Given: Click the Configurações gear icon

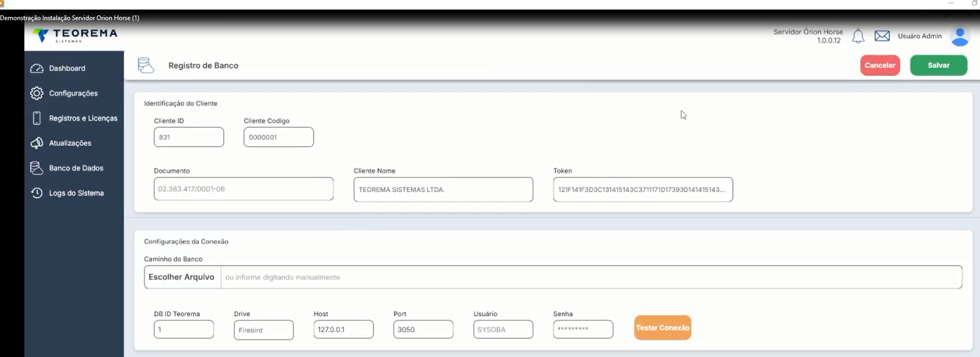Looking at the screenshot, I should tap(37, 93).
